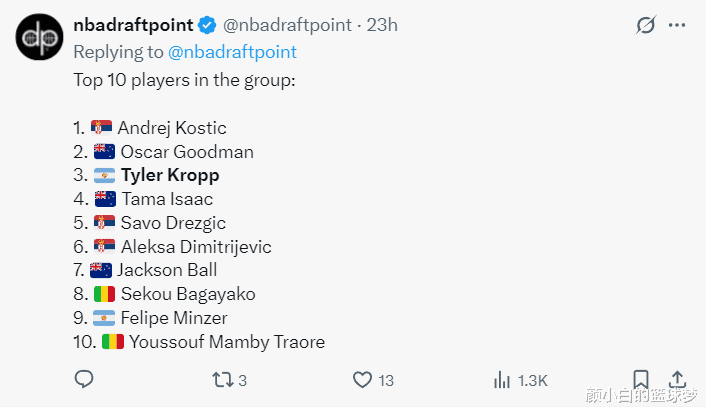Image resolution: width=706 pixels, height=414 pixels.
Task: Click the Mali flag beside Sekou Bagayako
Action: click(104, 294)
